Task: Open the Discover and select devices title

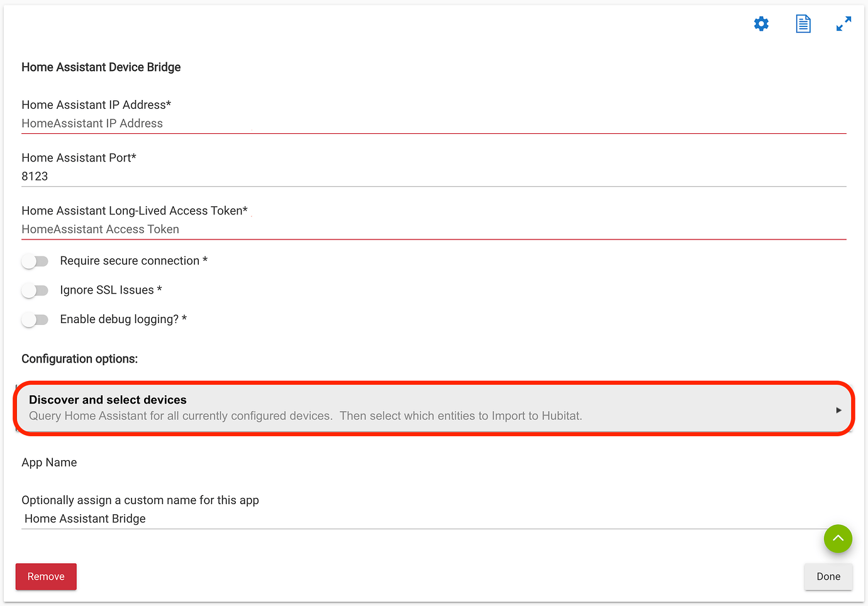Action: [x=108, y=400]
